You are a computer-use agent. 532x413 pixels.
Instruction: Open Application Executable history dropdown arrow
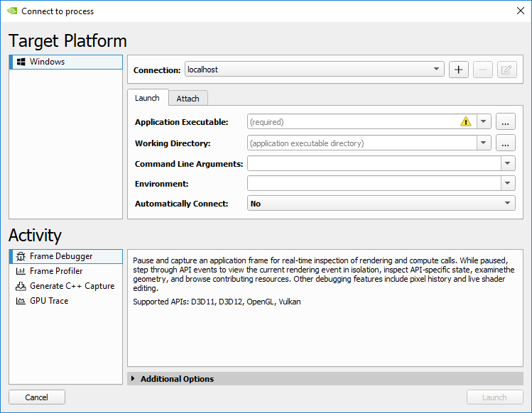coord(484,122)
